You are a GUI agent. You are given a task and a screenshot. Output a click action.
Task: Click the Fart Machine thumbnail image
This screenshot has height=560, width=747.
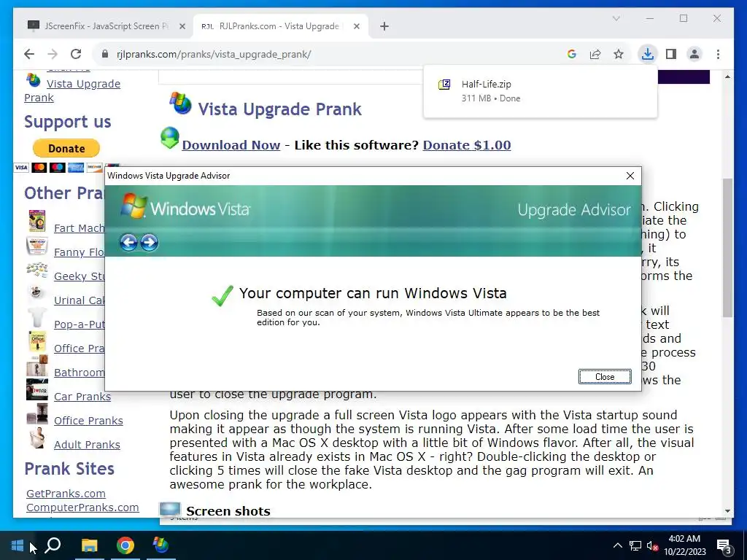tap(37, 222)
